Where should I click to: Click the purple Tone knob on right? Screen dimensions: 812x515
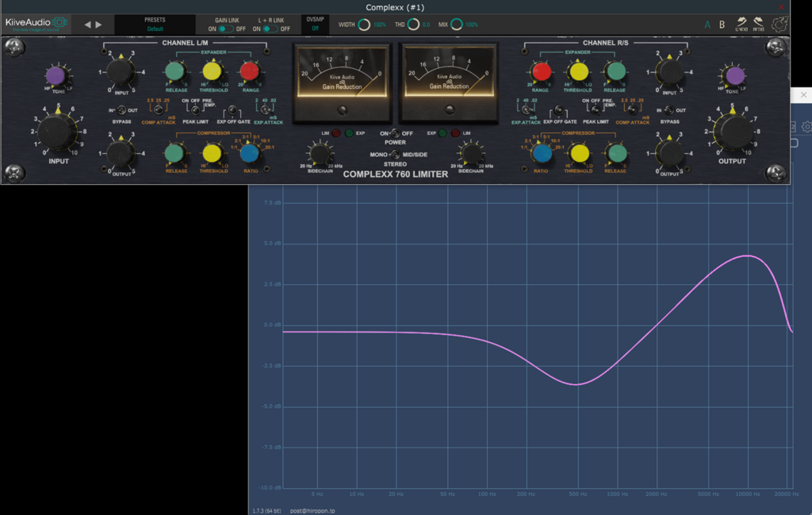734,75
